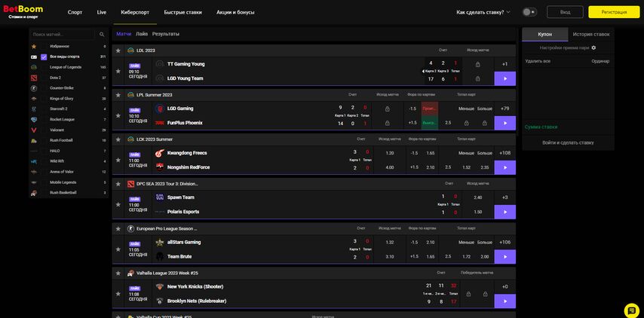Screen dimensions: 644x318
Task: Favorite the TT Gaming Young match star
Action: coord(118,71)
